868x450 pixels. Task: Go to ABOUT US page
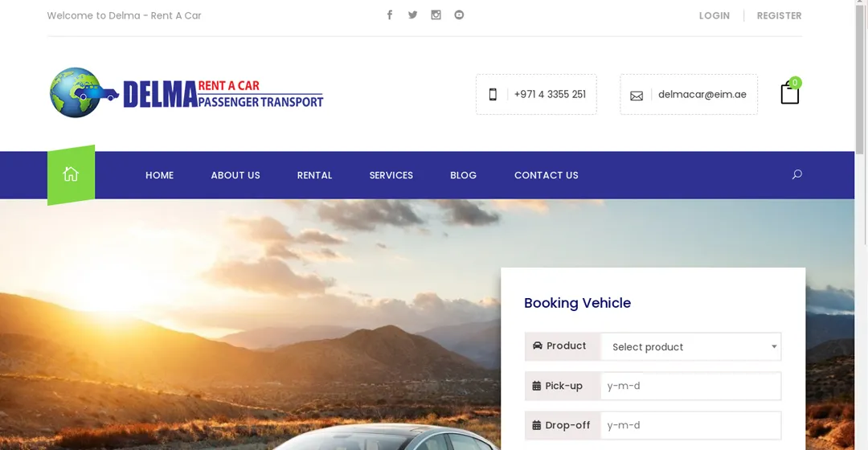[x=235, y=175]
